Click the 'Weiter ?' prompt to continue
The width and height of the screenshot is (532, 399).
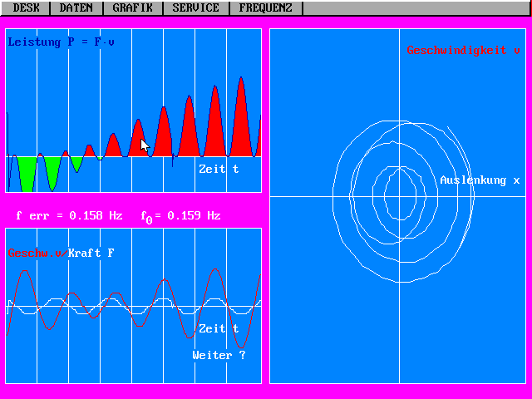219,355
